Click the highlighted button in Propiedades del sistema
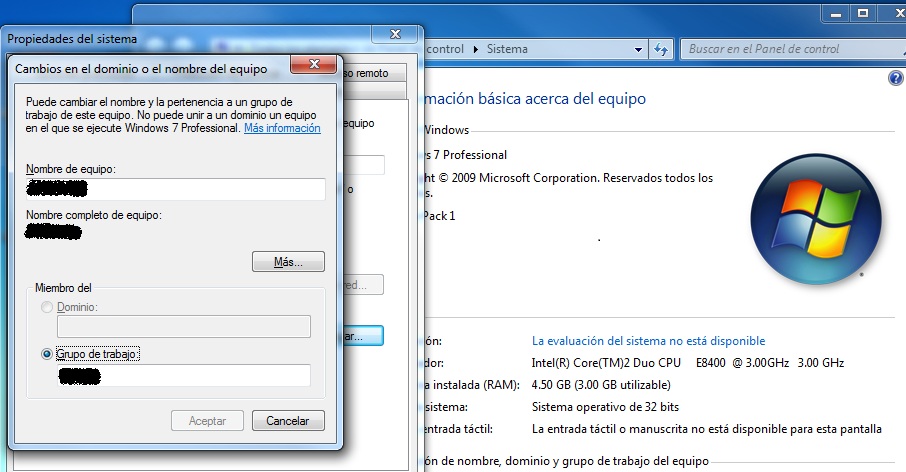 point(363,336)
